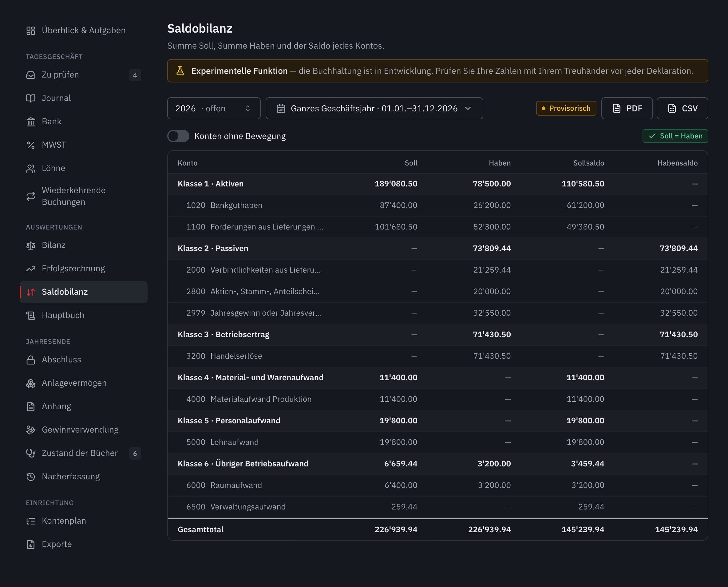Select the 1100 Forderungen aus Lieferungen row
The width and height of the screenshot is (728, 587).
click(x=437, y=227)
